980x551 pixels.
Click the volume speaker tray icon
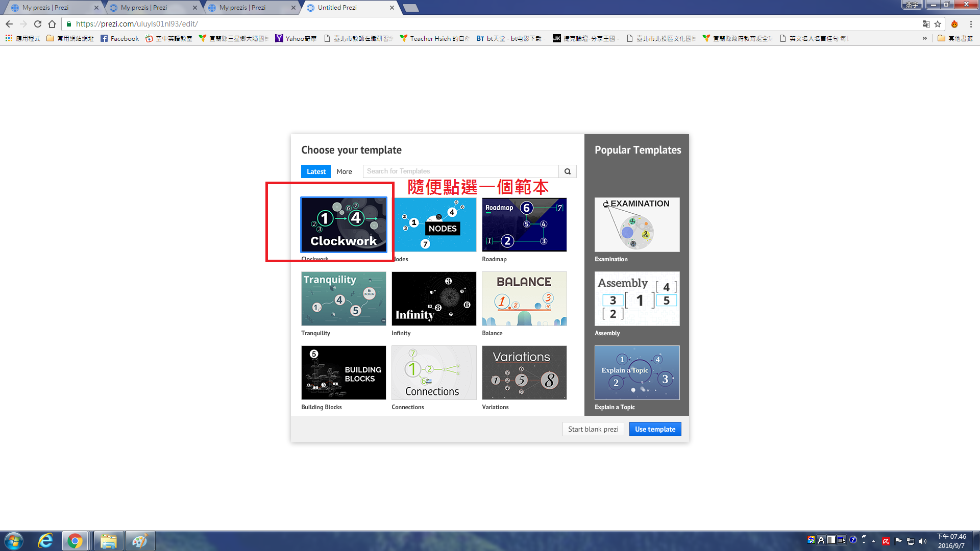click(923, 541)
